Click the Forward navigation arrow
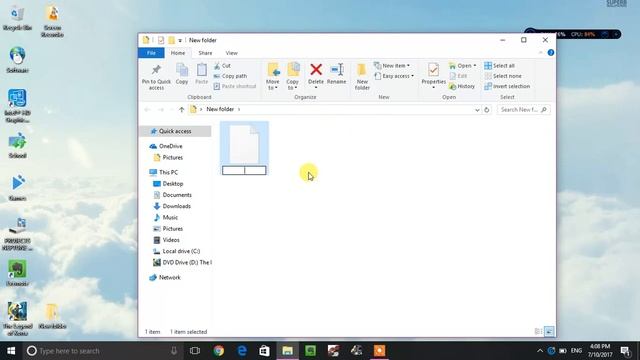Viewport: 640px width, 360px height. [x=161, y=109]
